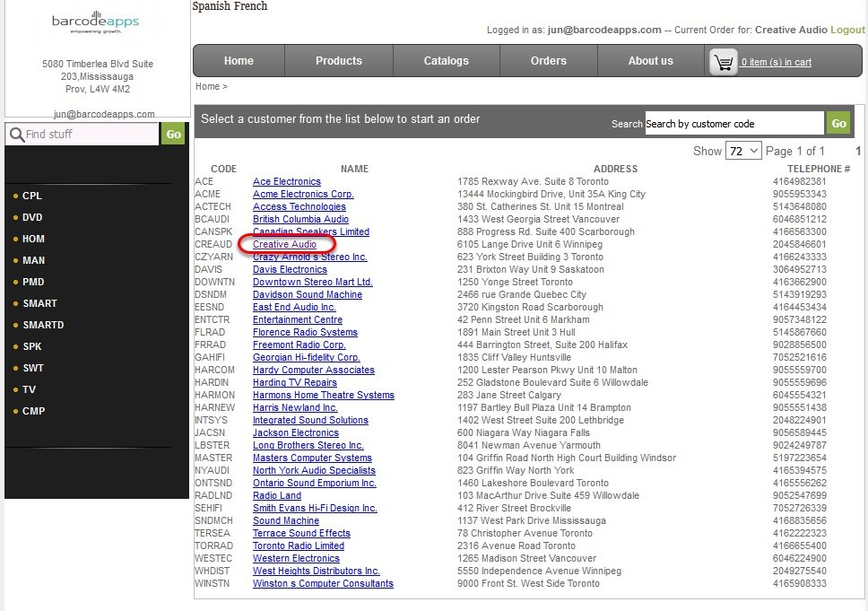
Task: Click the Logout link
Action: pyautogui.click(x=847, y=30)
